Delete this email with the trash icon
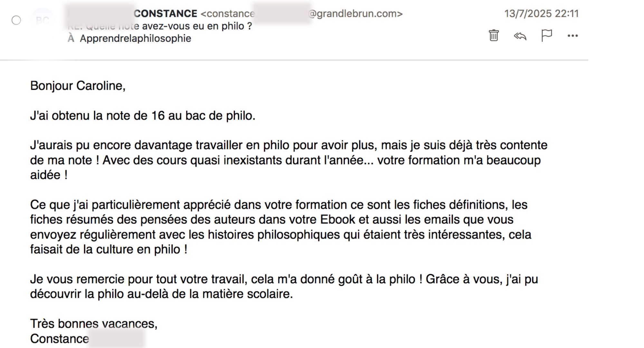This screenshot has width=644, height=348. pos(494,35)
